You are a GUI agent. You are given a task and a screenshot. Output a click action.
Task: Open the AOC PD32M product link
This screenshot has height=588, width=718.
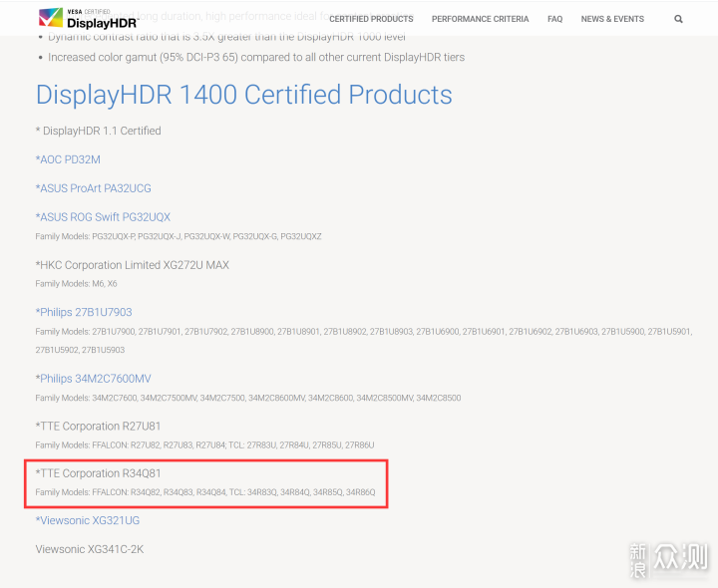click(x=68, y=159)
